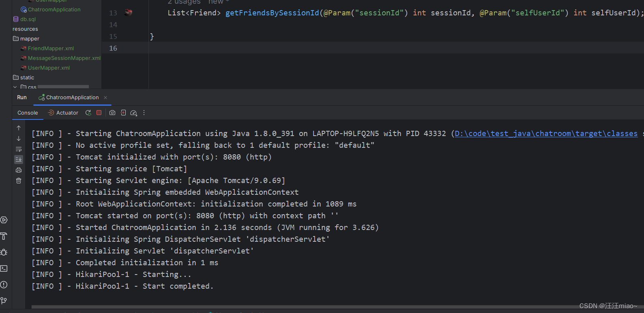Open db.sql in the project tree

point(28,19)
